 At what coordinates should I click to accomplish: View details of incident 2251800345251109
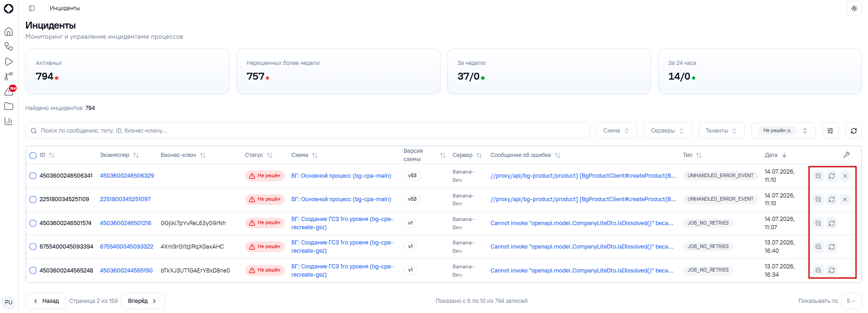[x=818, y=199]
